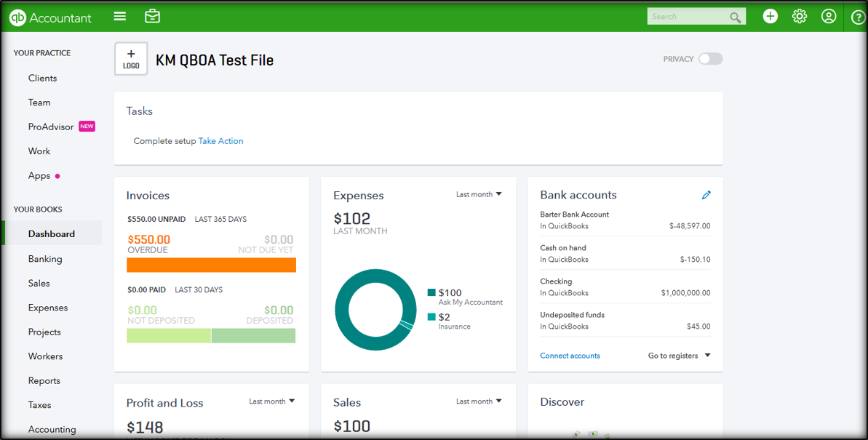Select Dashboard in the sidebar
The image size is (868, 440).
pos(52,233)
